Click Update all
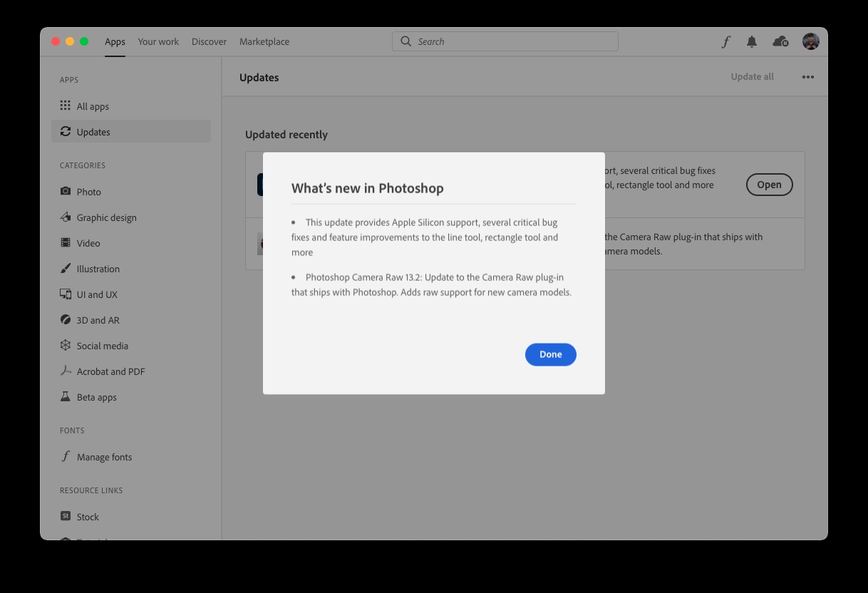This screenshot has height=593, width=868. click(752, 77)
